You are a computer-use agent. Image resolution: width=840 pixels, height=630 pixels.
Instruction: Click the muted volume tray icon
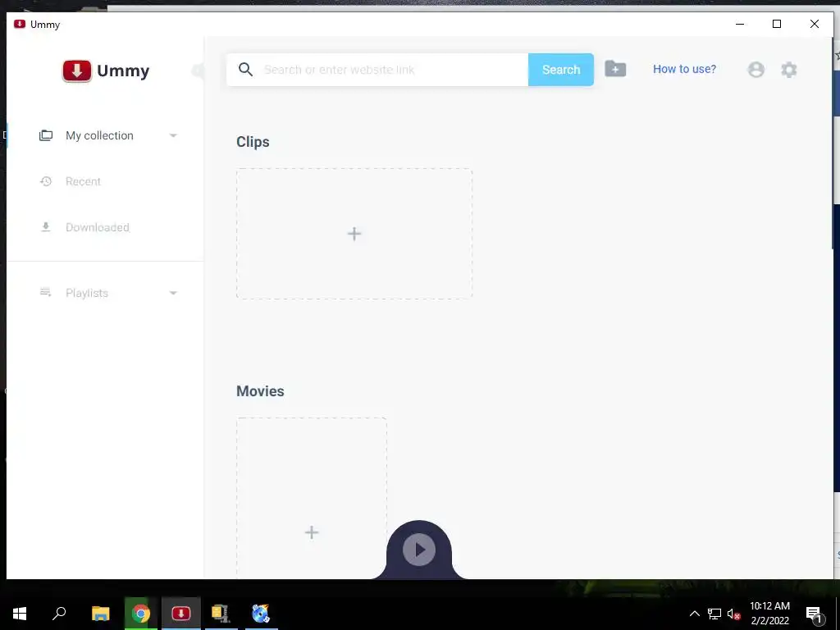(x=733, y=614)
